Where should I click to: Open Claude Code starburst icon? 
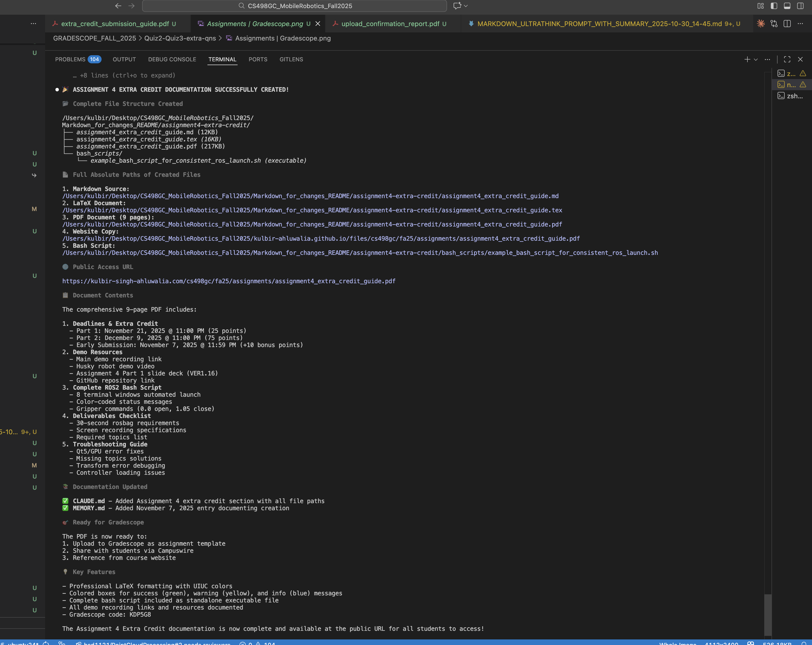(761, 24)
